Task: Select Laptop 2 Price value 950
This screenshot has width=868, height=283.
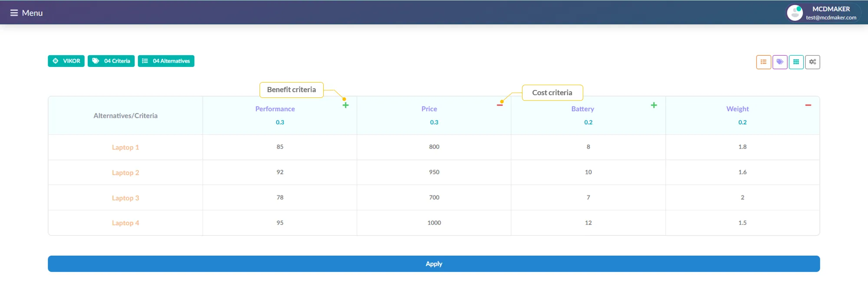Action: (434, 172)
